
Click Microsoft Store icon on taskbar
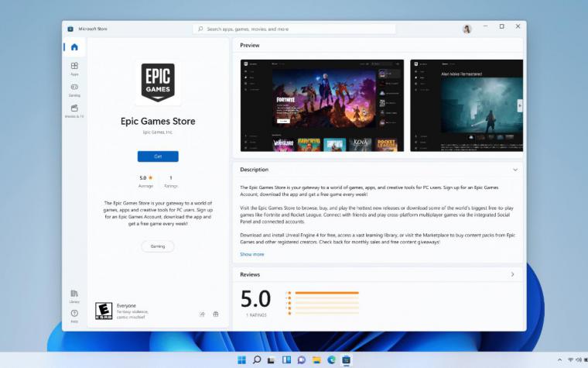point(346,360)
